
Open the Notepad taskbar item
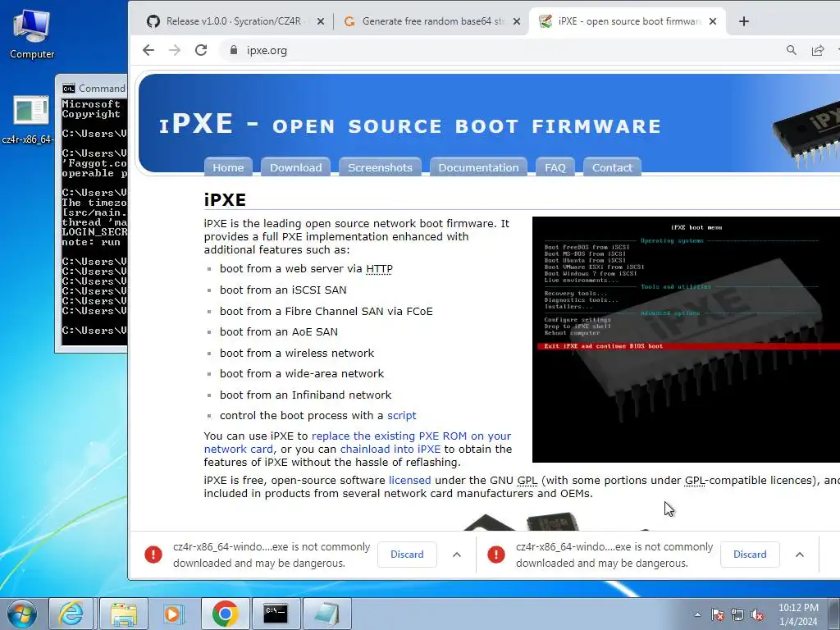pos(326,614)
